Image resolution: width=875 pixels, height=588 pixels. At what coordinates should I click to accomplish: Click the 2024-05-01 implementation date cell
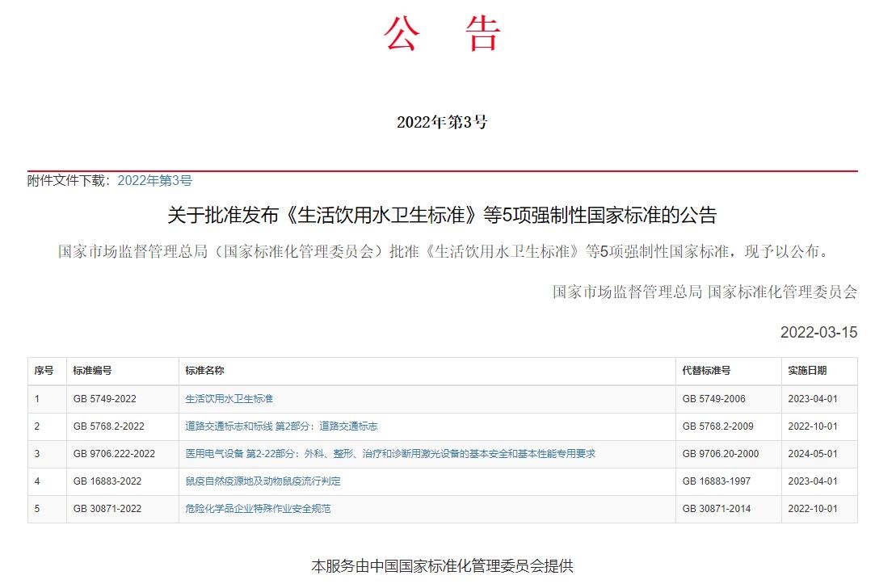click(812, 454)
